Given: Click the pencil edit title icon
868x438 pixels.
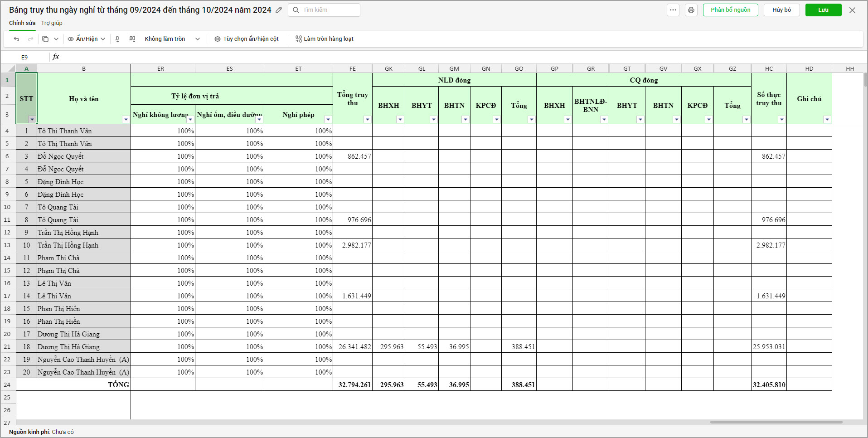Looking at the screenshot, I should point(279,10).
